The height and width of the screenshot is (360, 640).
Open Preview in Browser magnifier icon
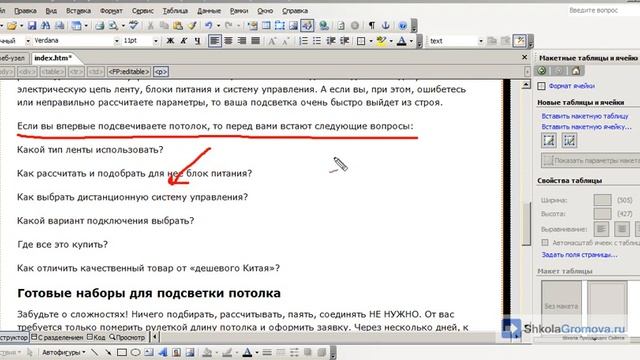(113, 26)
